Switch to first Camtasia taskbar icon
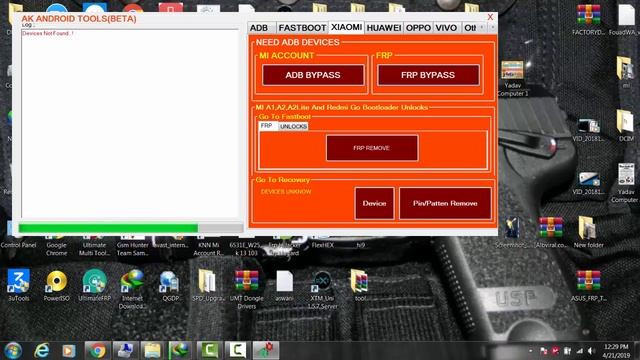This screenshot has width=640, height=360. tap(209, 351)
